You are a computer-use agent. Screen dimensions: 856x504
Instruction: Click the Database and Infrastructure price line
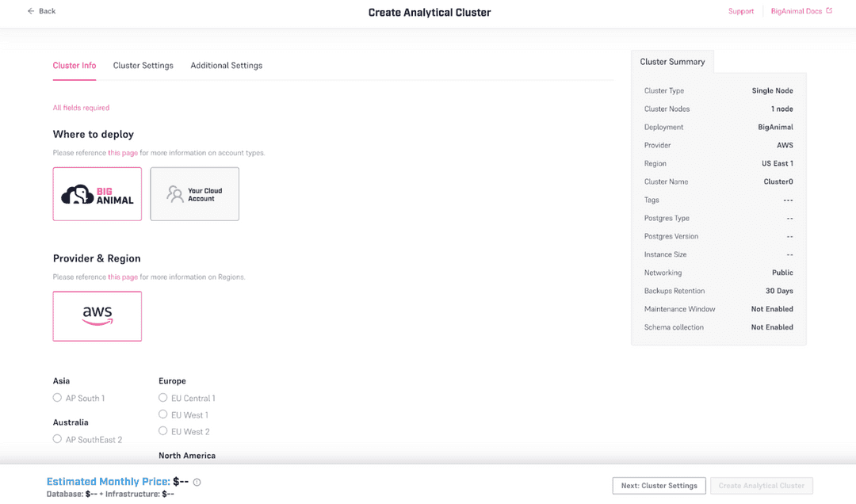tap(110, 494)
